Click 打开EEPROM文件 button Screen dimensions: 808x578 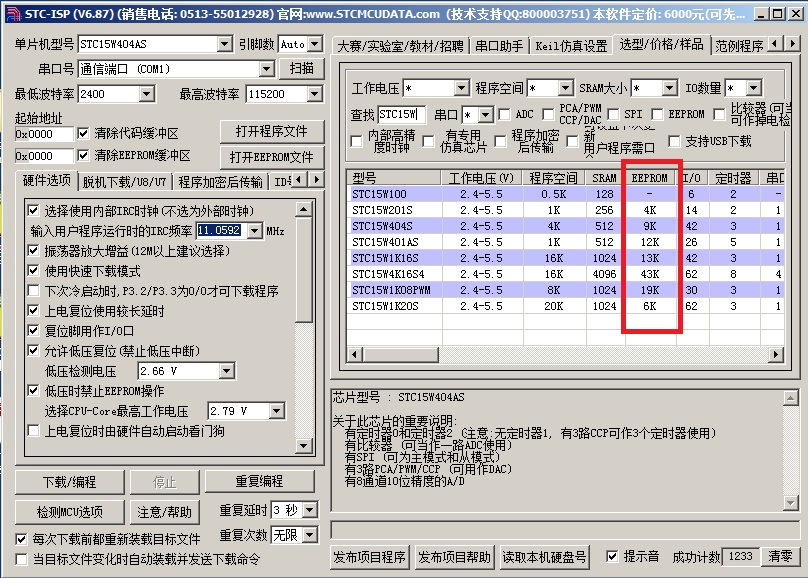click(x=272, y=157)
